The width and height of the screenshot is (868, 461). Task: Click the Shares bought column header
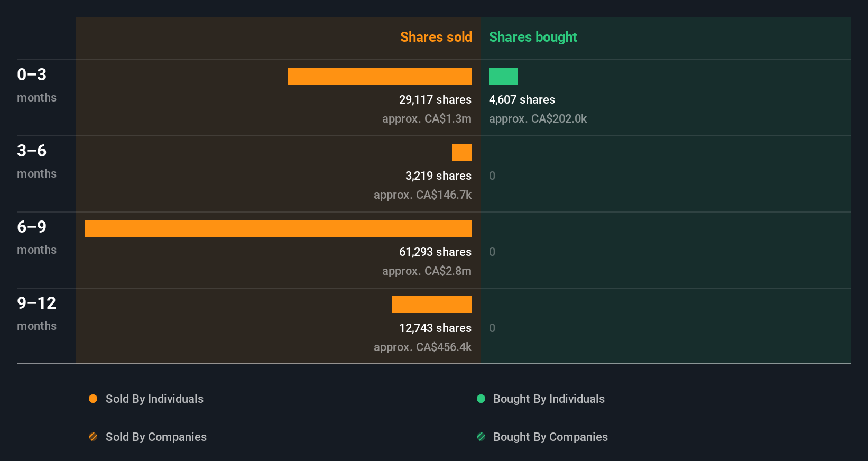533,37
